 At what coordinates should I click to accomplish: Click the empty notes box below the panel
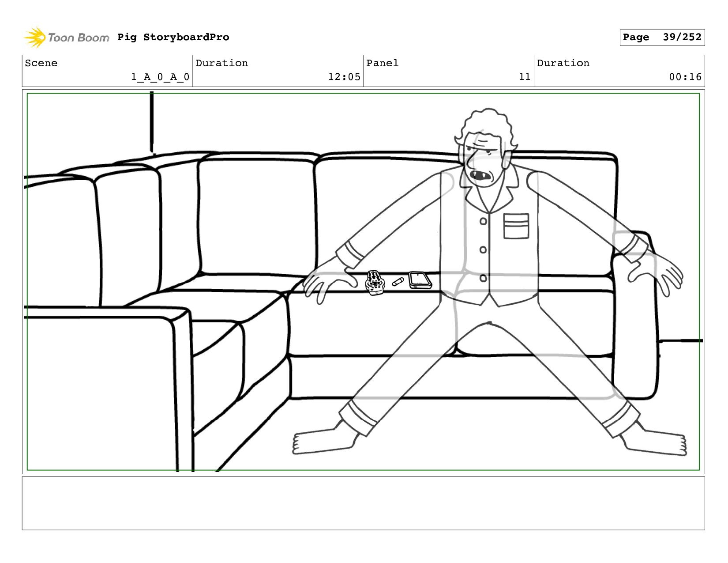363,503
